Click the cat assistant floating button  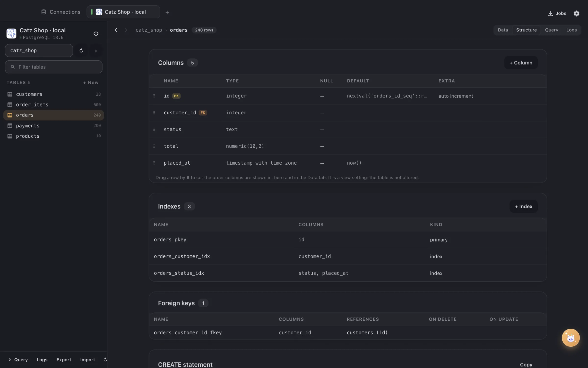point(571,338)
